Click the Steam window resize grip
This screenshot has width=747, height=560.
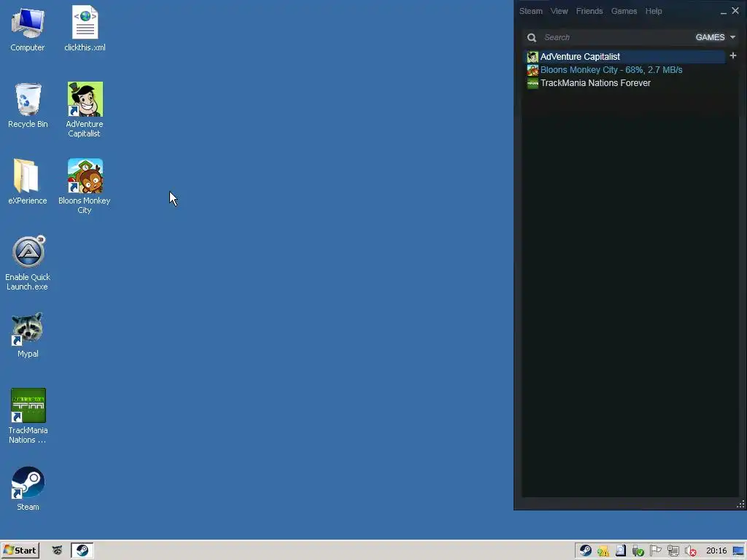pyautogui.click(x=741, y=505)
